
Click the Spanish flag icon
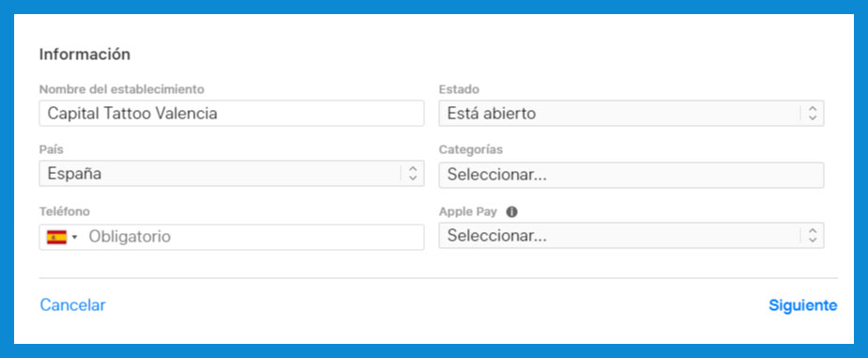[56, 237]
